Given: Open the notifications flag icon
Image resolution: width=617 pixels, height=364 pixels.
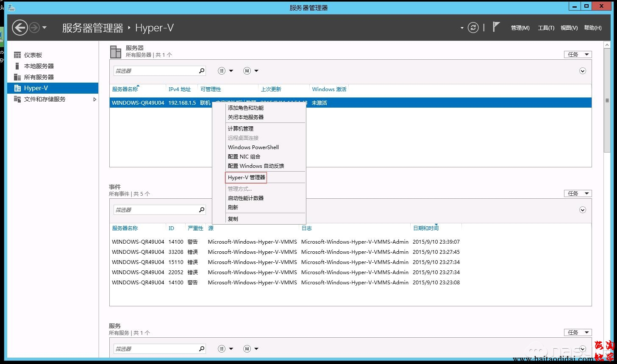Looking at the screenshot, I should tap(496, 27).
